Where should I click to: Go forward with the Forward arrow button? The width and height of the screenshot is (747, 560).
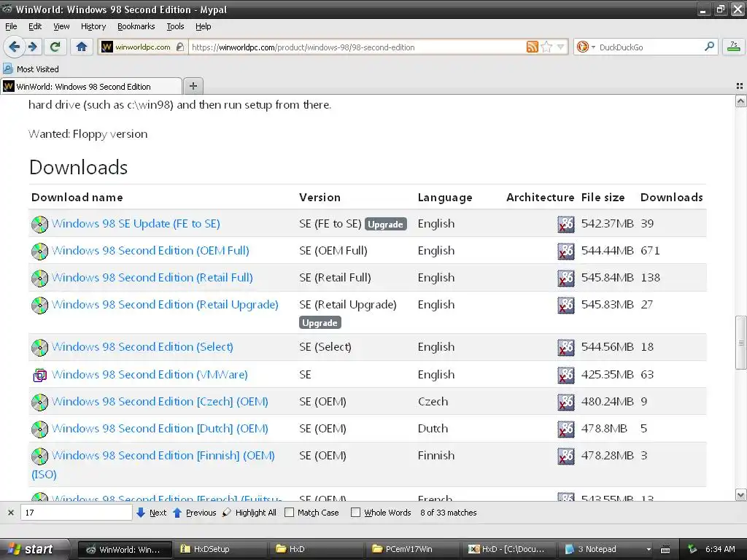click(32, 47)
